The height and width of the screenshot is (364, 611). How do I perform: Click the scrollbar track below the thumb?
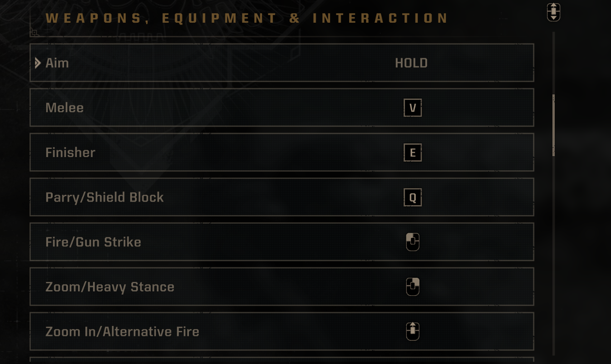pos(553,254)
